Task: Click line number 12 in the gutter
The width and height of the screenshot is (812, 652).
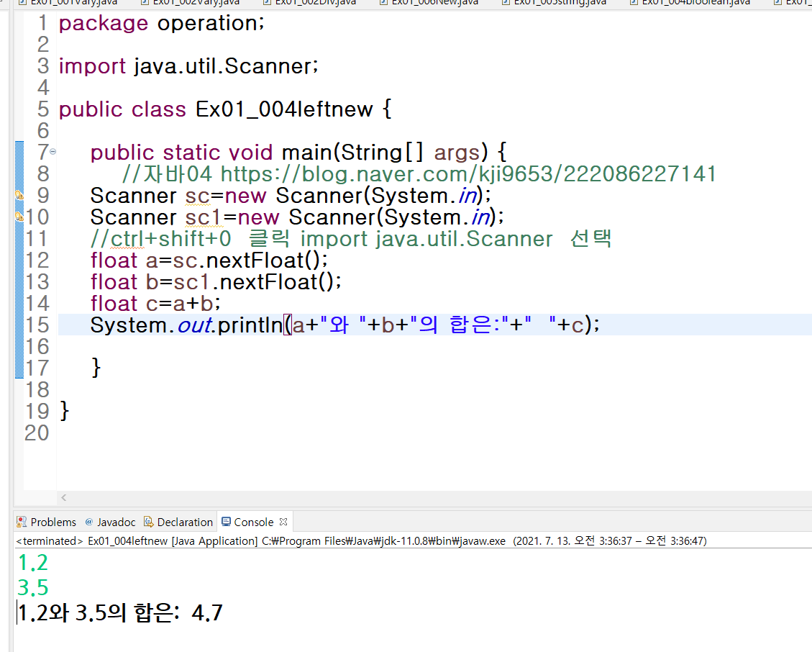Action: (x=37, y=261)
